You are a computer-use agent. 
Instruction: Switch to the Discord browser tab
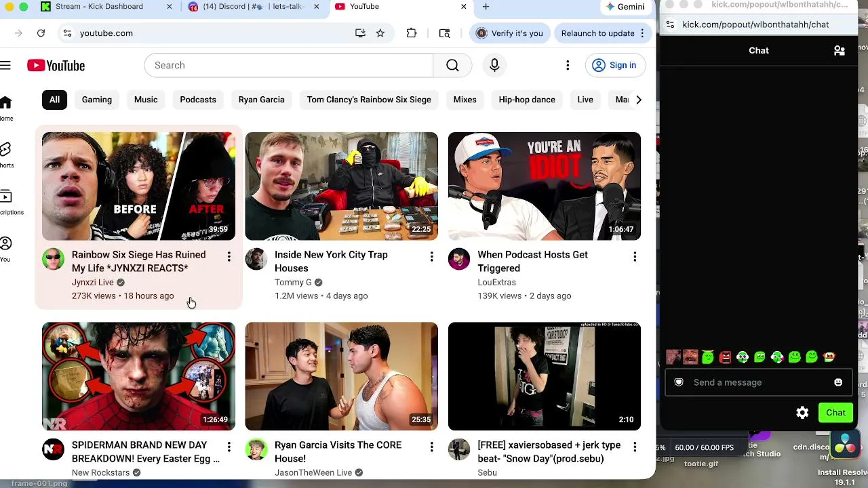[253, 7]
